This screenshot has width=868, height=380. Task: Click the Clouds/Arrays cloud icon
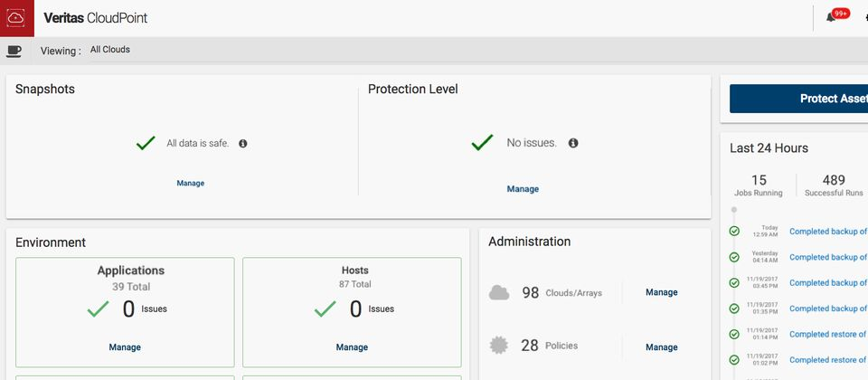coord(499,292)
